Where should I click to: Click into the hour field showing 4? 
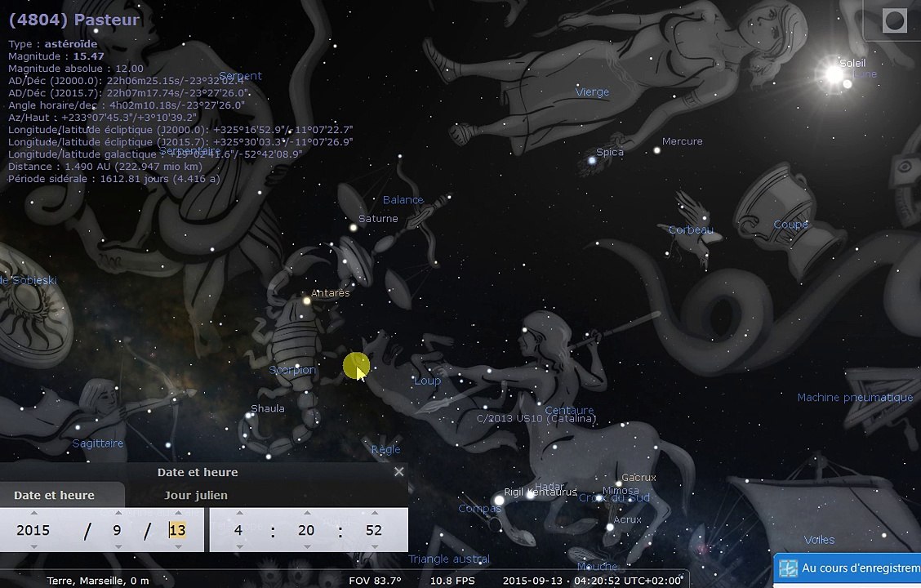(x=238, y=530)
